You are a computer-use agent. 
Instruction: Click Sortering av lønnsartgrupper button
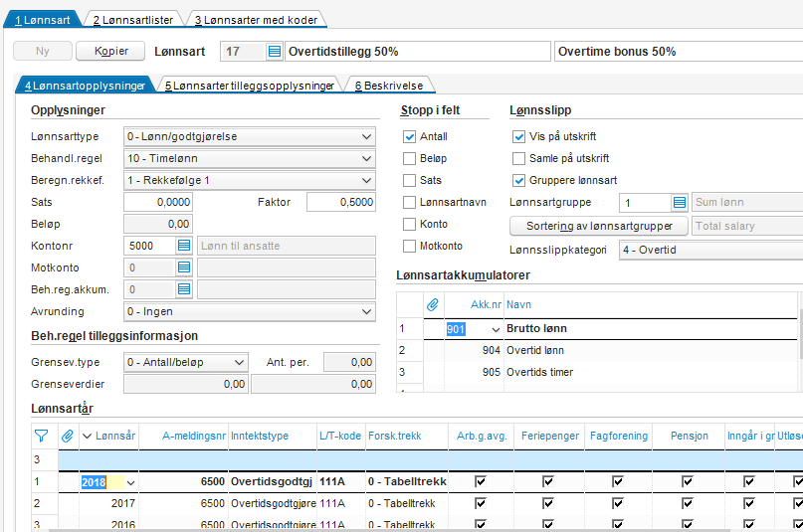pos(599,226)
